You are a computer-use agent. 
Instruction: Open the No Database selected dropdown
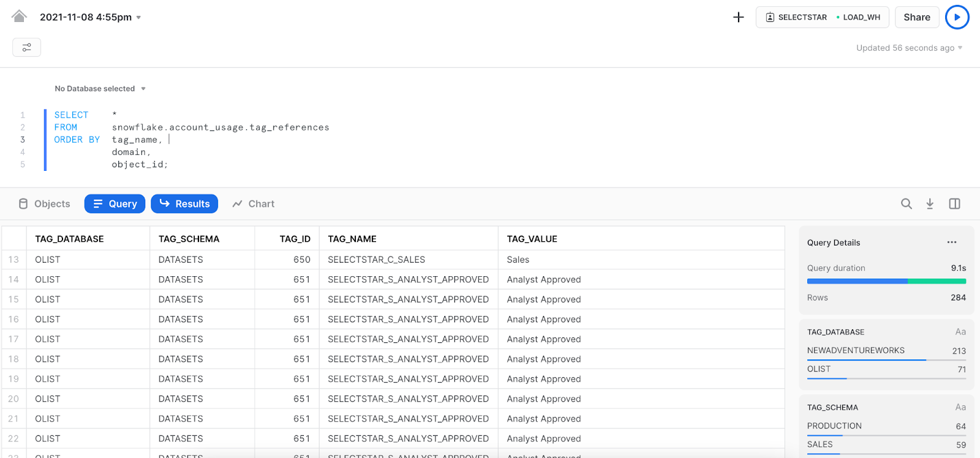coord(100,89)
